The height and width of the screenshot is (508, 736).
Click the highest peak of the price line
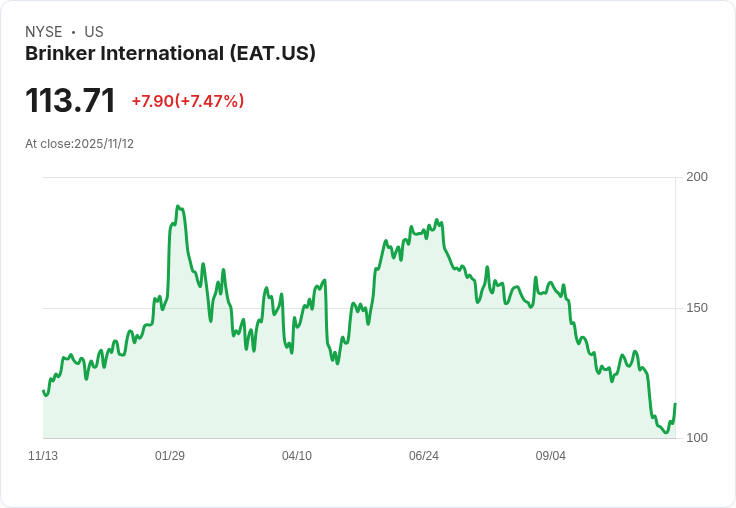[177, 206]
